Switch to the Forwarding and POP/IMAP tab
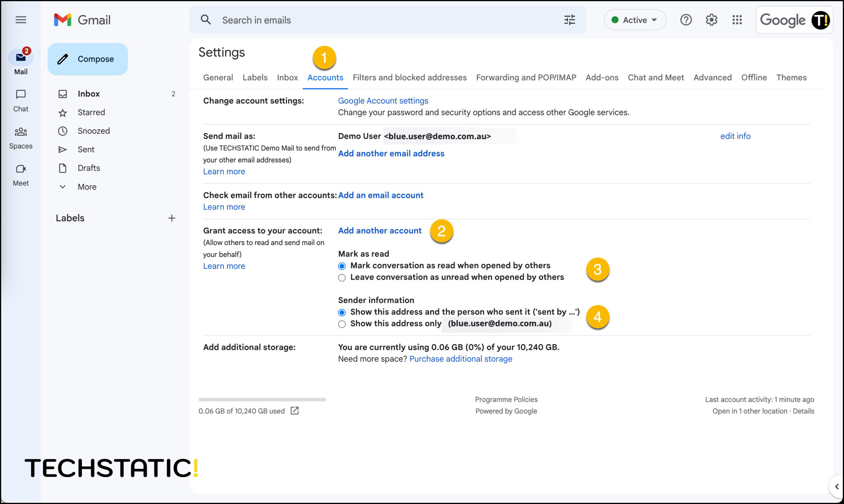The width and height of the screenshot is (844, 504). [x=526, y=77]
